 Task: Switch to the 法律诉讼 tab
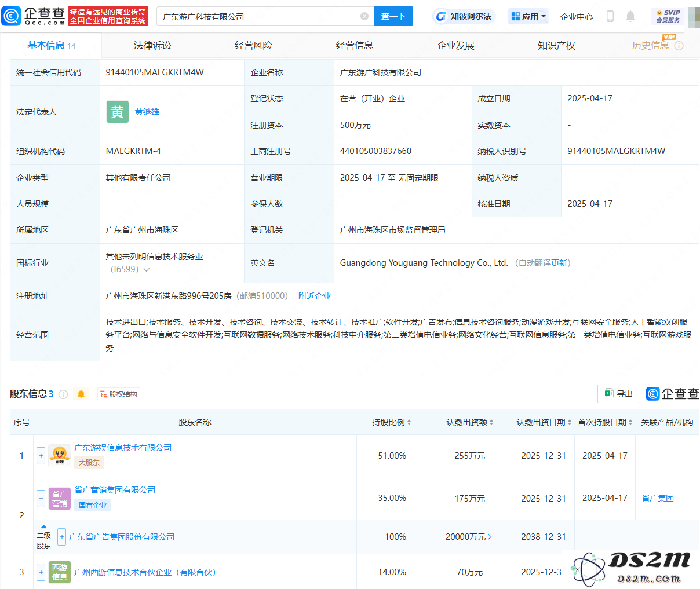152,45
